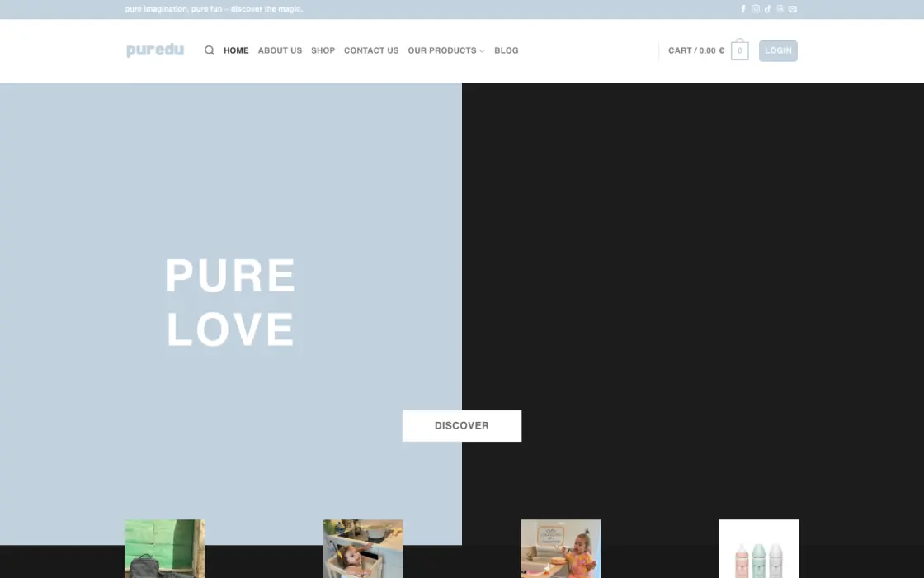Click the Discover button
Image resolution: width=924 pixels, height=578 pixels.
[x=461, y=426]
